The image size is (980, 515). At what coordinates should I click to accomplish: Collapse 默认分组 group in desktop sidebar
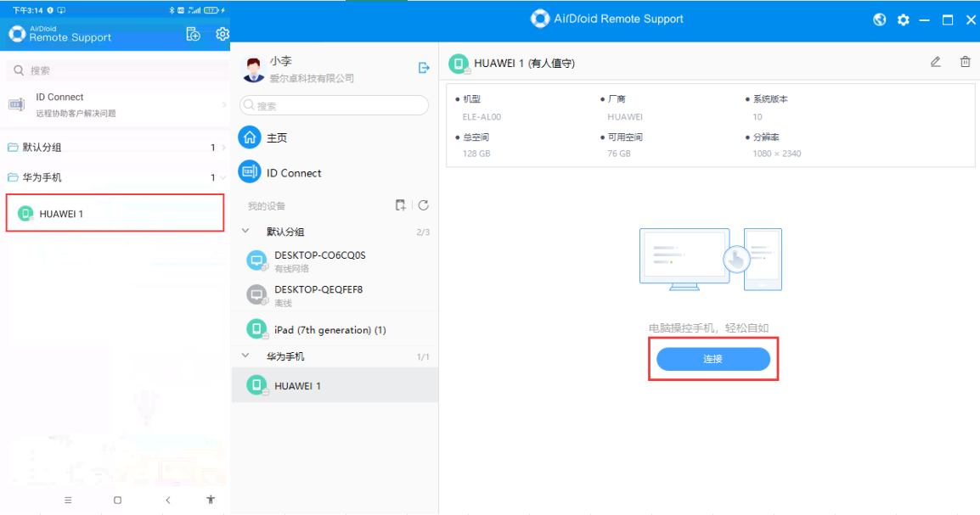(245, 232)
